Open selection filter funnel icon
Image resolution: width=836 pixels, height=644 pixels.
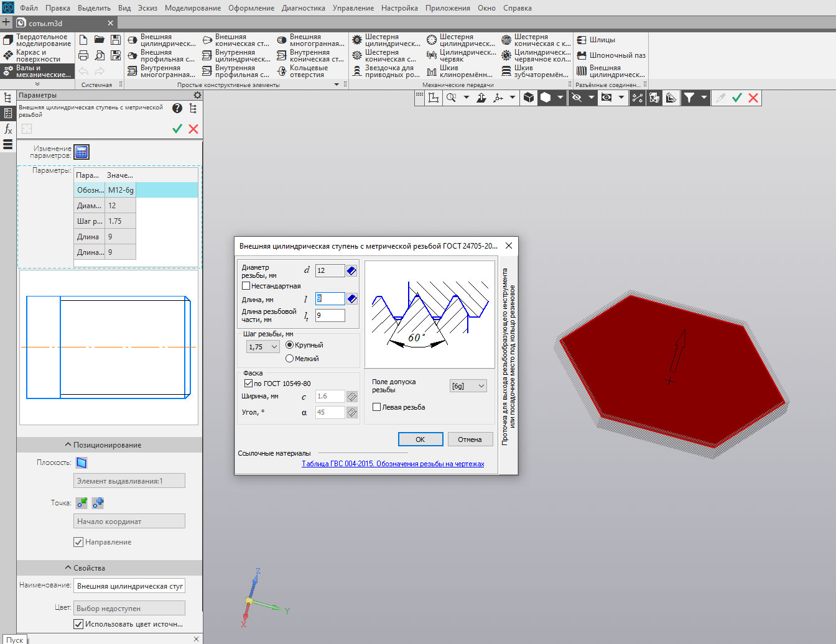pyautogui.click(x=689, y=98)
